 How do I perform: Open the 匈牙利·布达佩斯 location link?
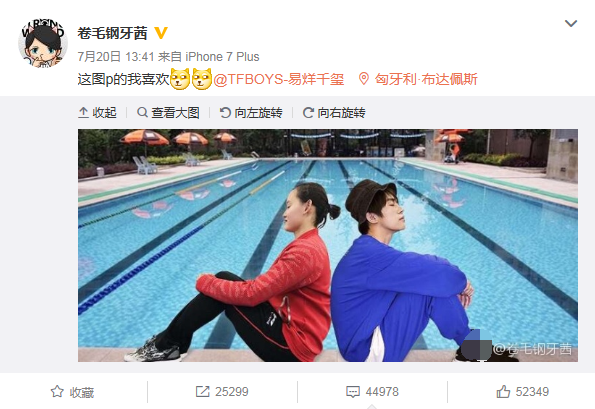pyautogui.click(x=426, y=79)
